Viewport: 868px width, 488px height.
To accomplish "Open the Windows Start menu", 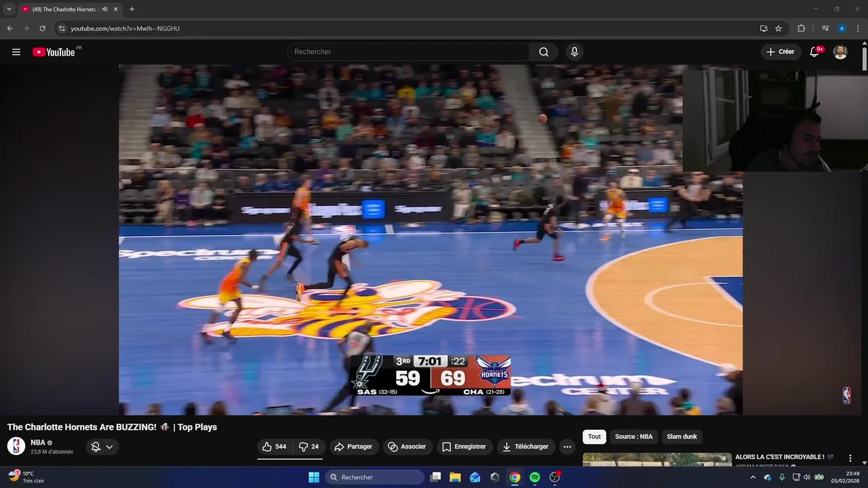I will 314,477.
